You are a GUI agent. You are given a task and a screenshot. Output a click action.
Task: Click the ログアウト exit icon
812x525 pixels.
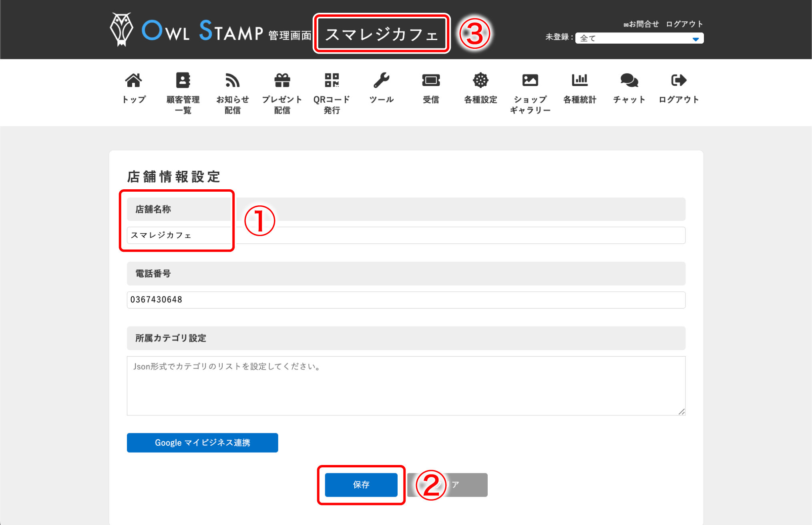[679, 88]
